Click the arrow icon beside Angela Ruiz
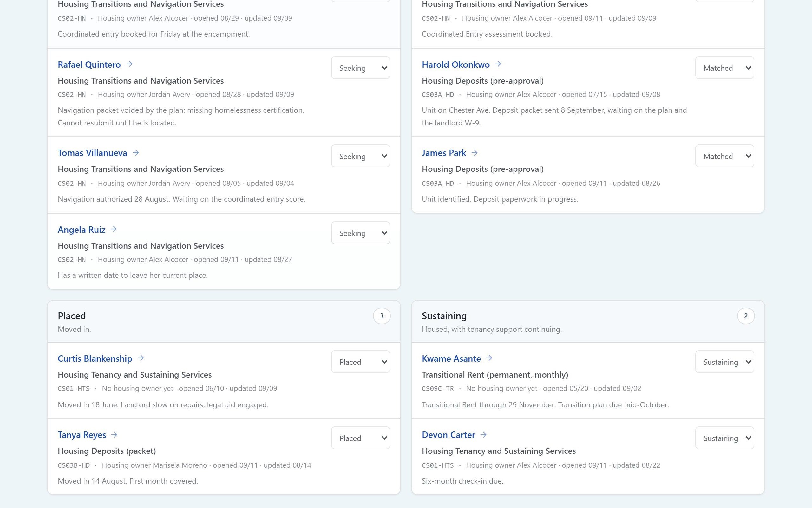 pos(114,229)
